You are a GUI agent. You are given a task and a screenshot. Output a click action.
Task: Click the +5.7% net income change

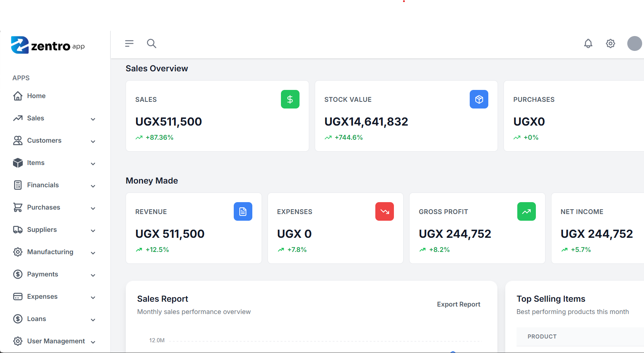581,250
